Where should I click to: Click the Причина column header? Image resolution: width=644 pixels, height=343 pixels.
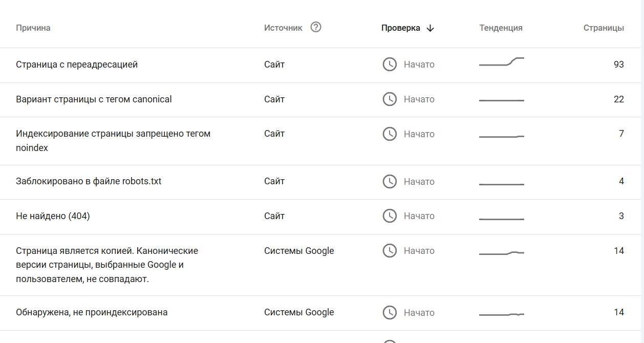point(33,28)
